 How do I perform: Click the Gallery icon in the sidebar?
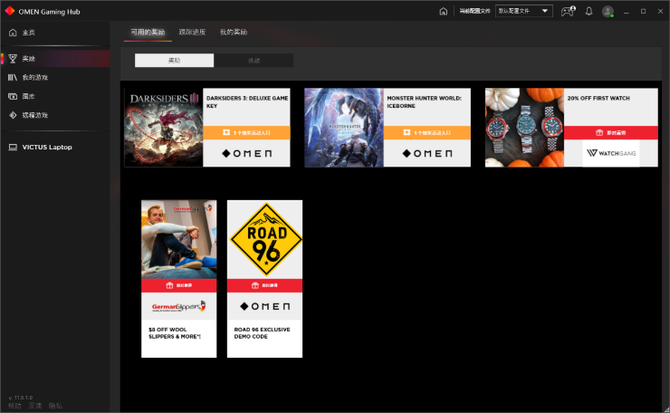(12, 96)
